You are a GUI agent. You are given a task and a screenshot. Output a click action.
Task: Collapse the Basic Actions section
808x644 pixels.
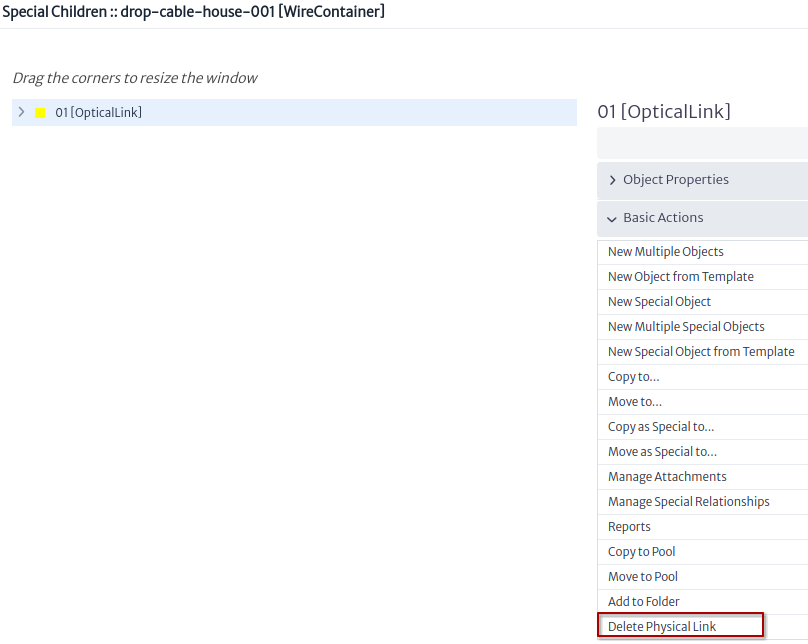(x=702, y=218)
